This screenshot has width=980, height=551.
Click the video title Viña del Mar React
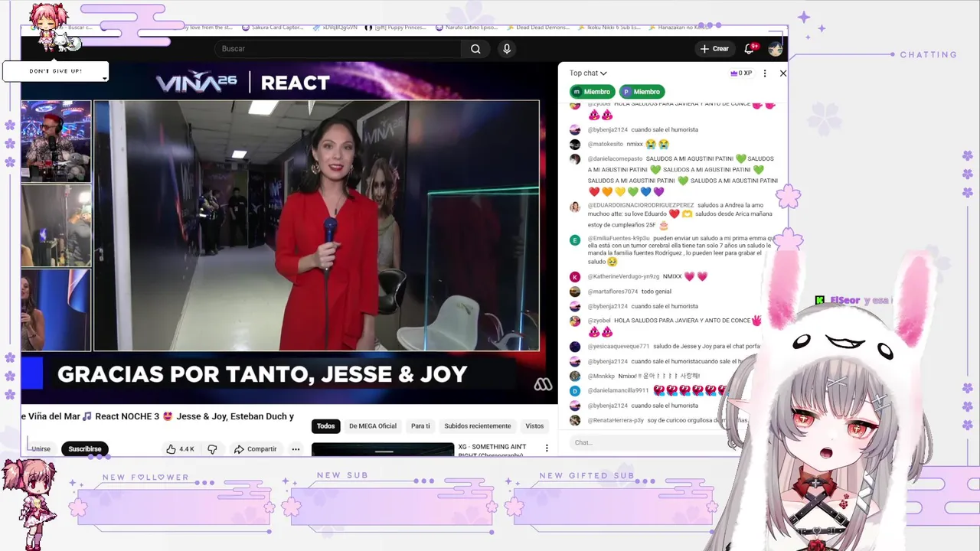tap(158, 416)
